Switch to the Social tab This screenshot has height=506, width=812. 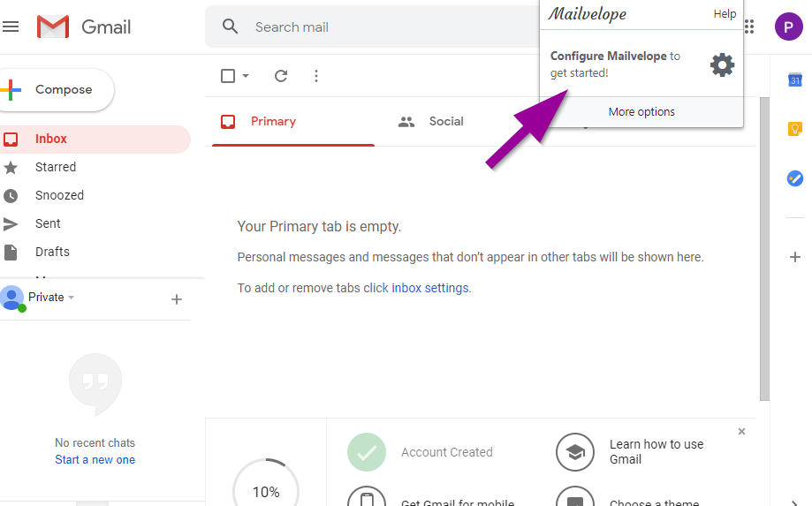[x=445, y=122]
